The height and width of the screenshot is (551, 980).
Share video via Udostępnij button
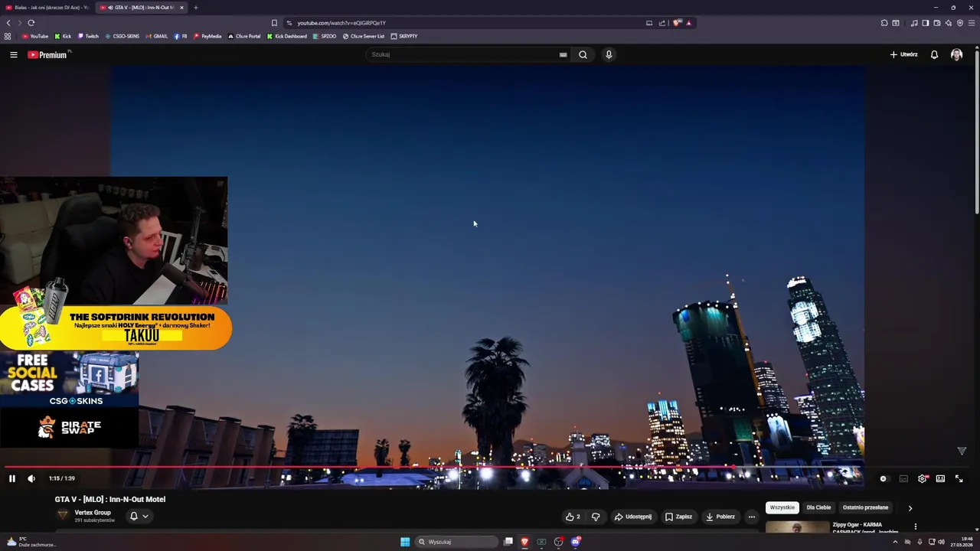tap(633, 517)
